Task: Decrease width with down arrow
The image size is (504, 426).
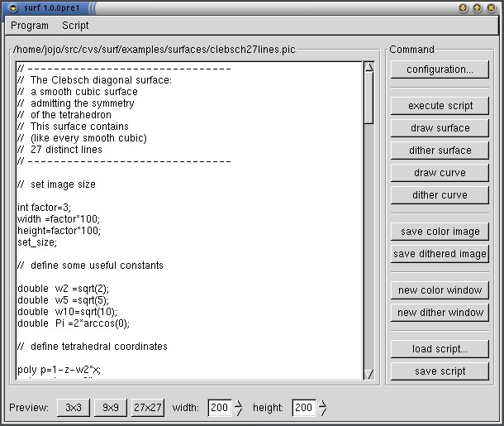Action: [x=238, y=412]
